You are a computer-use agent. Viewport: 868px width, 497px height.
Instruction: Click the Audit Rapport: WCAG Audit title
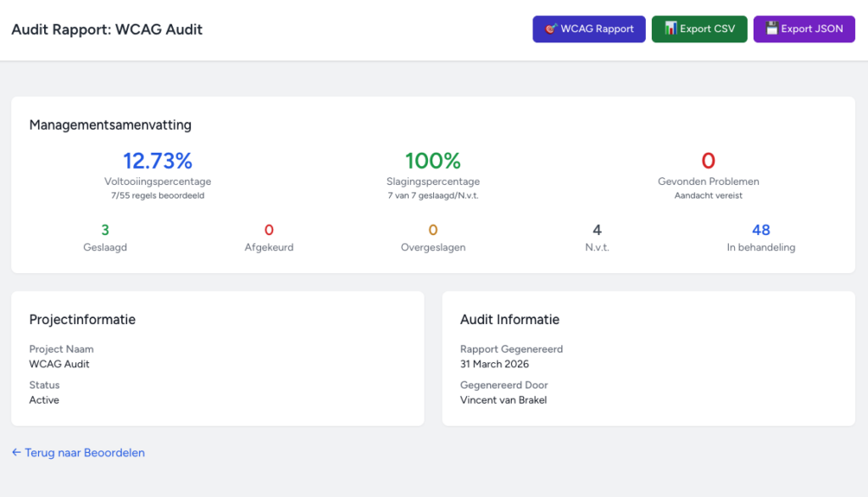tap(107, 30)
